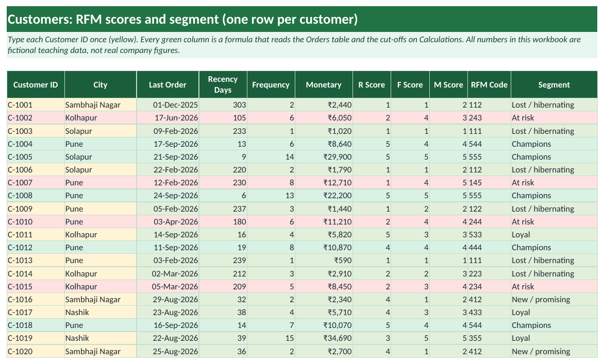Click customer ID cell C-1008

coord(36,196)
